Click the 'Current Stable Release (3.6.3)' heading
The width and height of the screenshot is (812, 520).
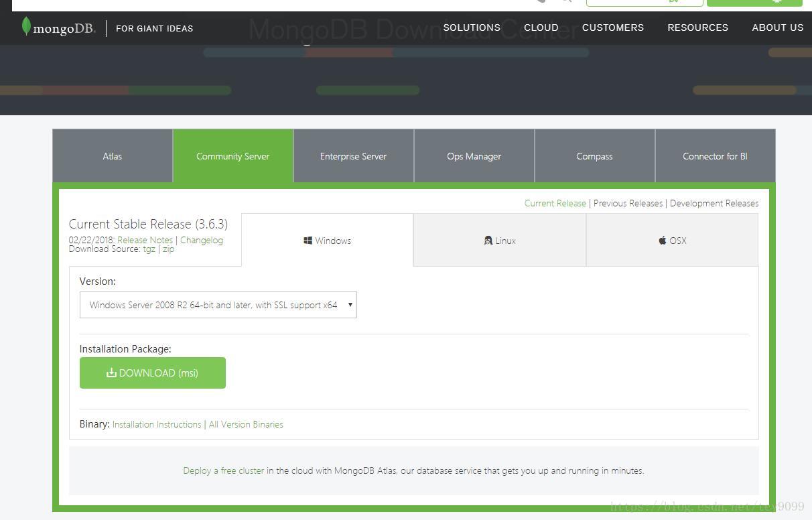pyautogui.click(x=148, y=224)
